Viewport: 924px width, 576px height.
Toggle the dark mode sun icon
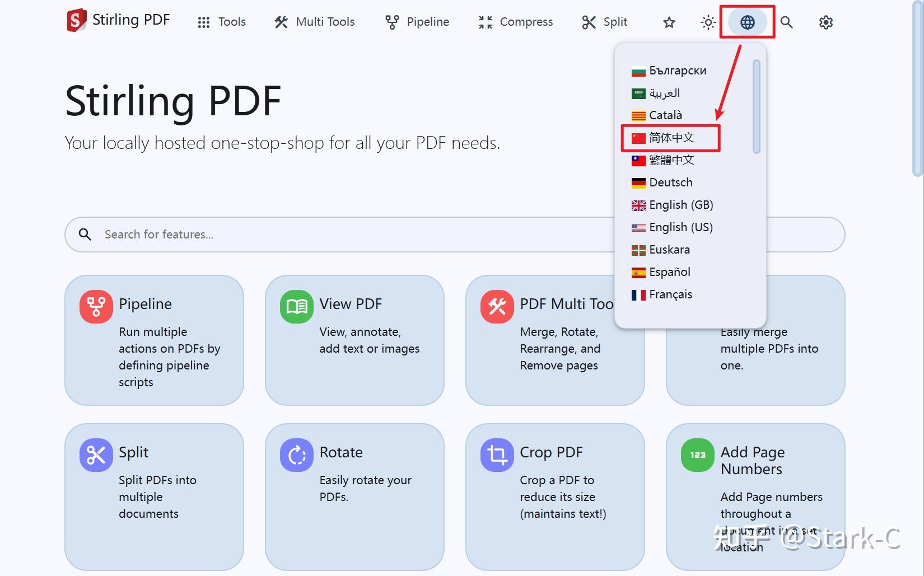tap(708, 22)
